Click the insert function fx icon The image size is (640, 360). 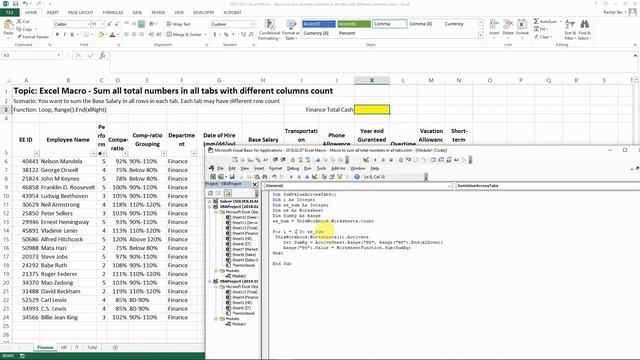tap(102, 56)
